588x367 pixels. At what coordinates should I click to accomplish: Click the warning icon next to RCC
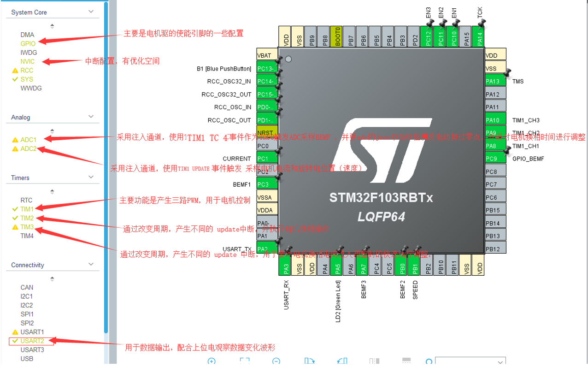15,70
